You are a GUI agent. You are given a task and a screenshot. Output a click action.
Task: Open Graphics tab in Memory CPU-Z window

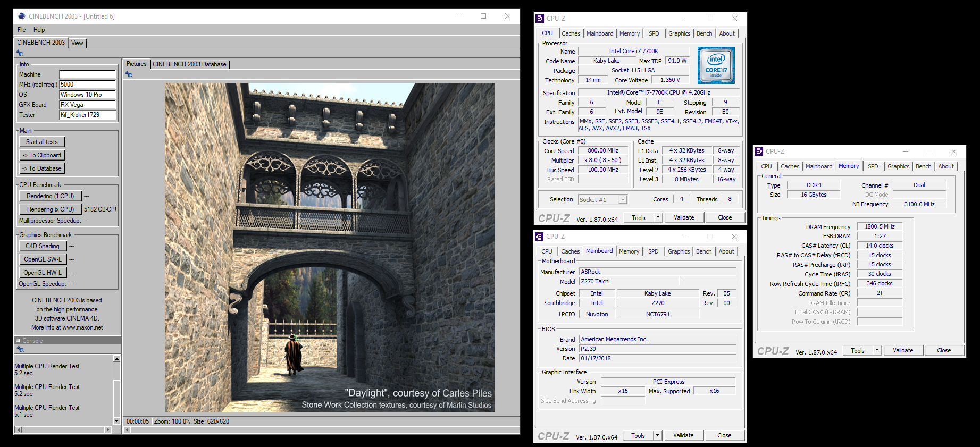tap(899, 166)
